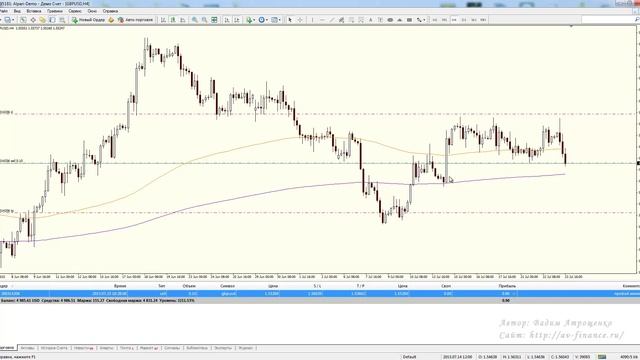Viewport: 640px width, 360px height.
Task: Toggle the Авто-торговля button
Action: tap(136, 20)
